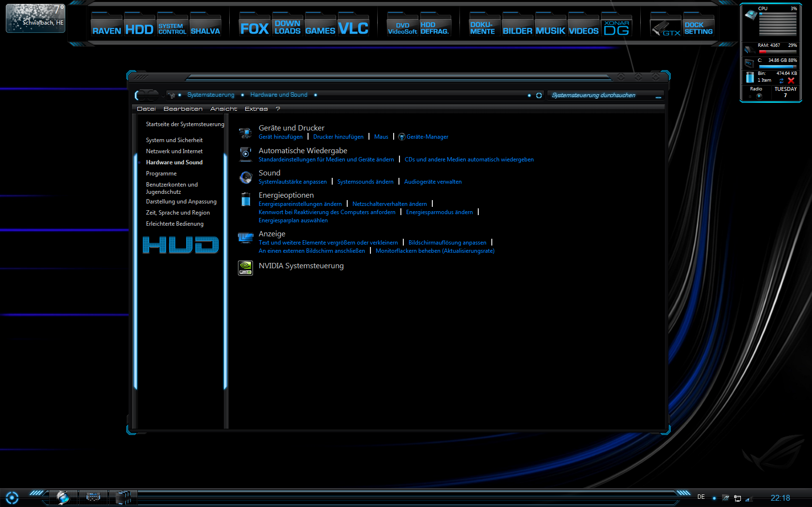Open Zeit, Sprache und Region

pos(177,213)
